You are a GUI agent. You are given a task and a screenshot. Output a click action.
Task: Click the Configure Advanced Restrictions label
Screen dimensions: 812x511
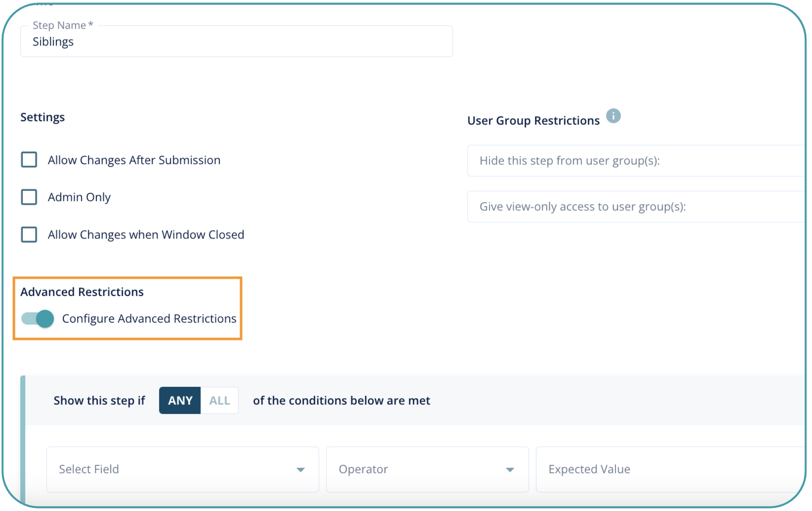[x=149, y=318]
